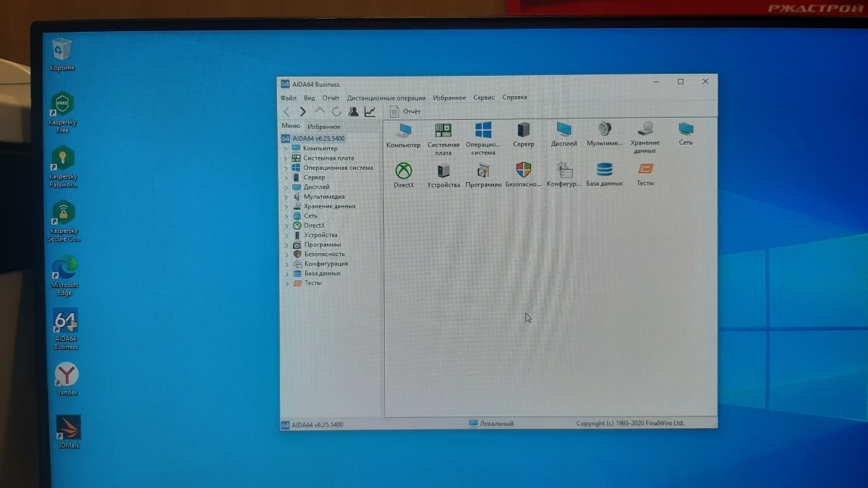Open the DirectX Xbox icon in main pane
This screenshot has width=868, height=488.
(x=404, y=171)
